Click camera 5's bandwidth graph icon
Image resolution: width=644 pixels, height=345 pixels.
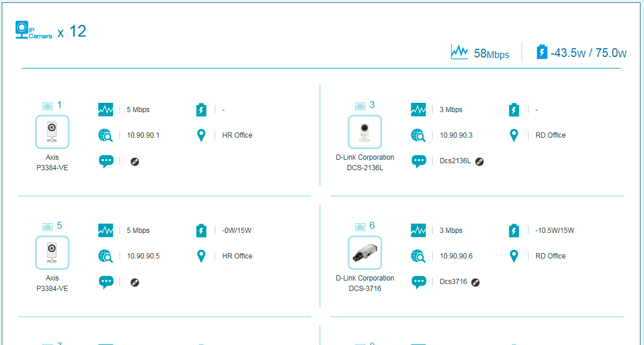point(106,231)
